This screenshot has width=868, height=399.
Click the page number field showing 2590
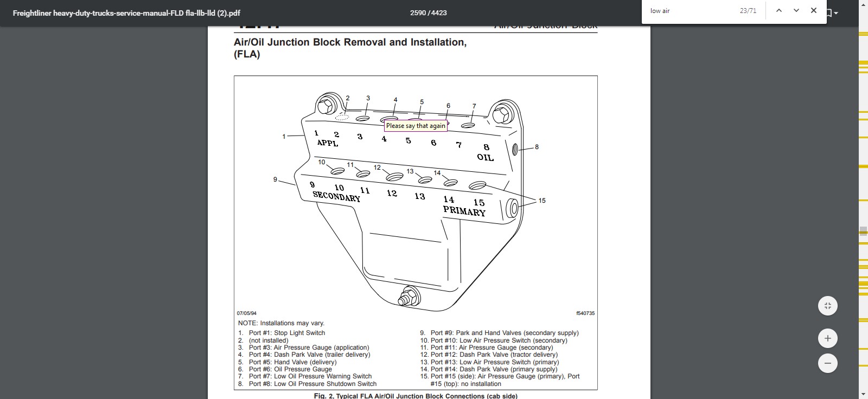418,12
